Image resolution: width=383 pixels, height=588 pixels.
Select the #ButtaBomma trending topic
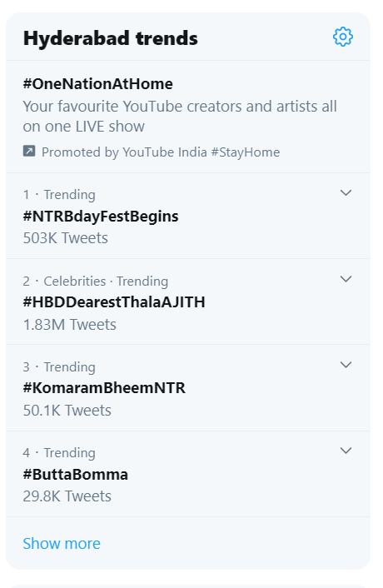click(75, 475)
